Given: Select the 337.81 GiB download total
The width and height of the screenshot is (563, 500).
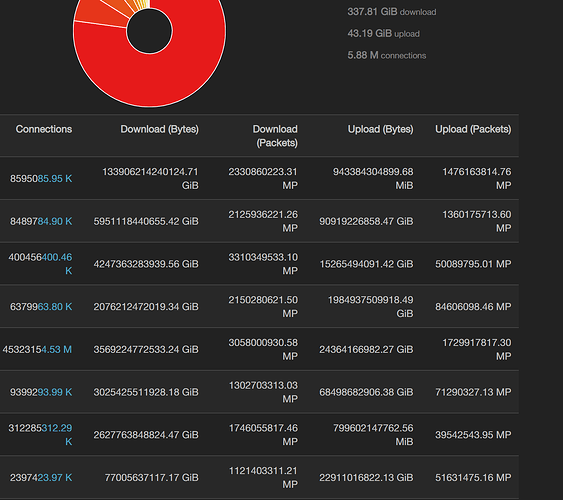Looking at the screenshot, I should [392, 12].
